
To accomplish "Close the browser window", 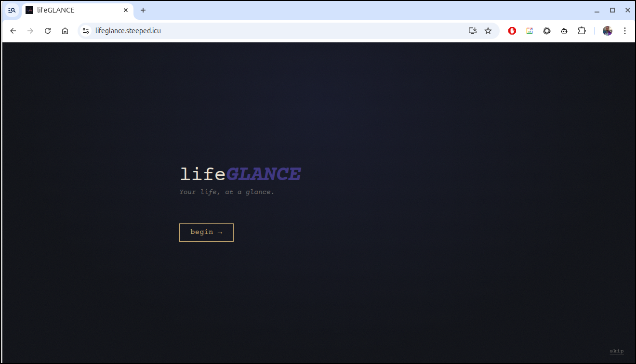I will (x=628, y=10).
